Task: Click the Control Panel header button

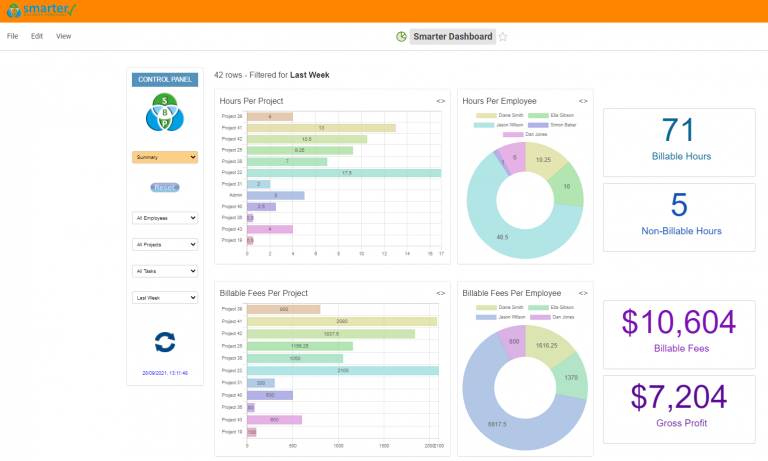Action: click(x=165, y=79)
